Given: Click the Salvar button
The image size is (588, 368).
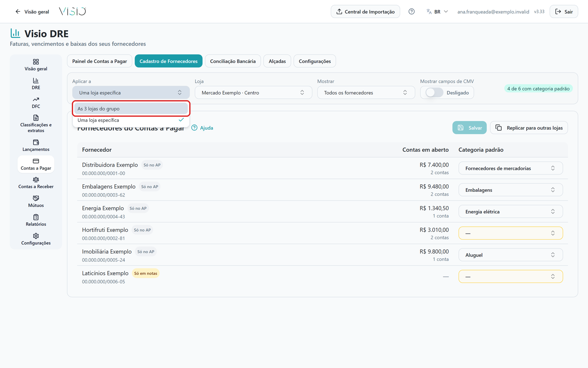Looking at the screenshot, I should pos(469,128).
